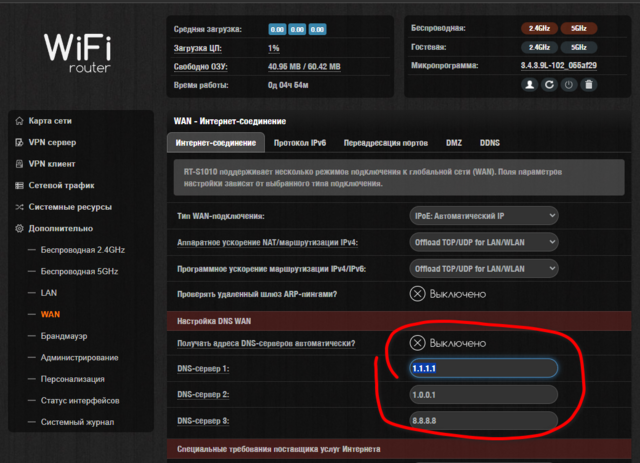Click the user account icon under firmware
Image resolution: width=640 pixels, height=463 pixels.
pyautogui.click(x=531, y=85)
